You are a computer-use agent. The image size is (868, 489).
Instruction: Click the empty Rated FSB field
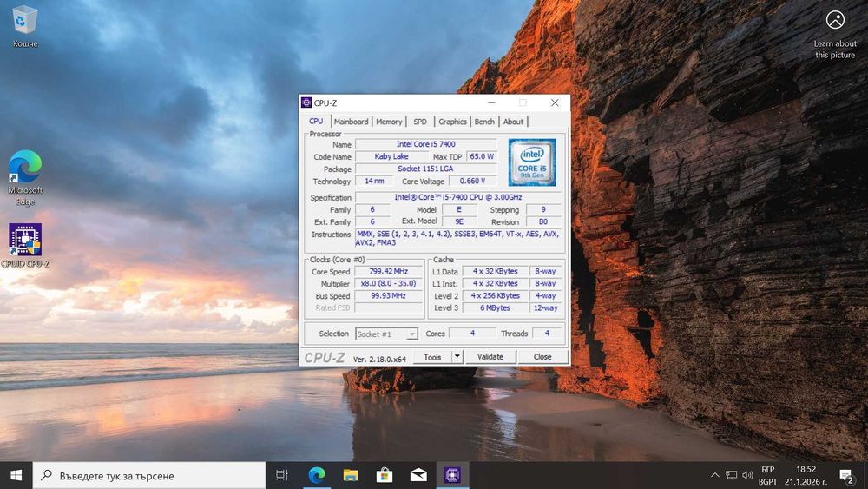click(x=389, y=308)
